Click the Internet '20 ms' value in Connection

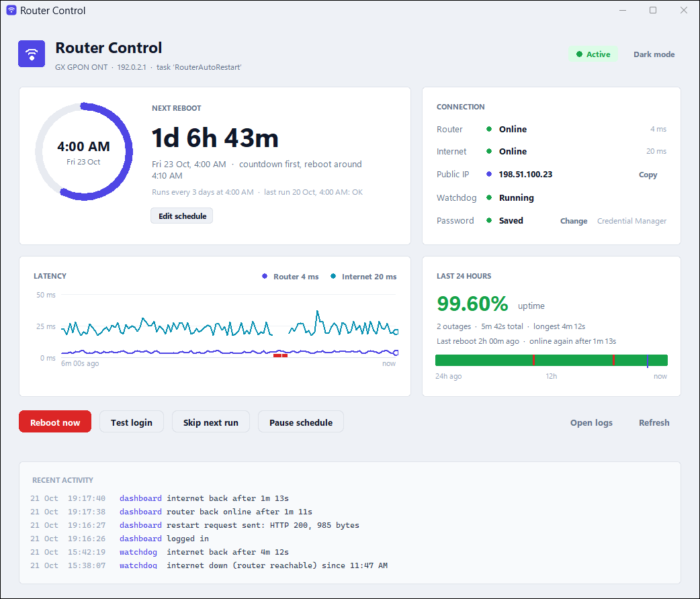click(656, 151)
